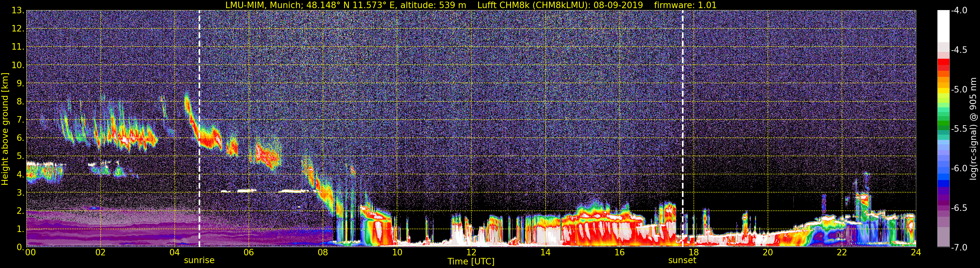Click the height axis tick label '1.'
This screenshot has height=268, width=980.
(x=20, y=229)
